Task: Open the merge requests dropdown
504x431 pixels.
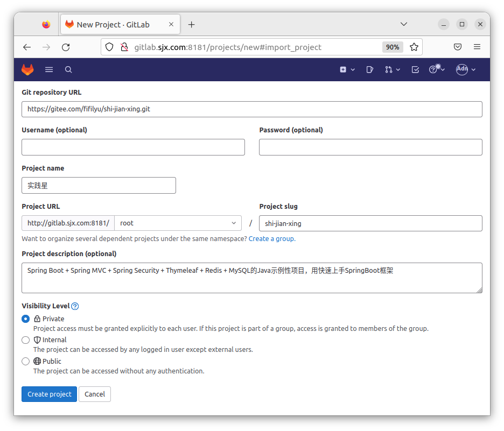Action: pos(393,69)
